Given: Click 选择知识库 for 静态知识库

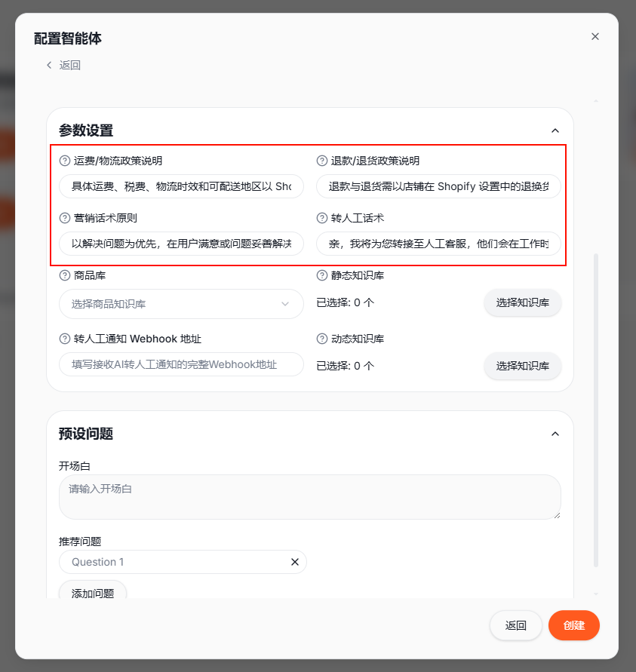Looking at the screenshot, I should [x=522, y=302].
